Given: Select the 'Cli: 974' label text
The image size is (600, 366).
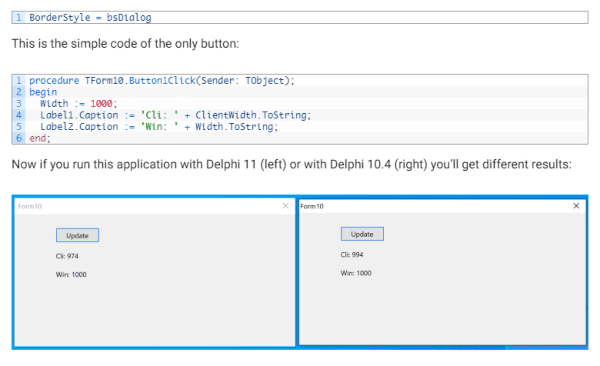Looking at the screenshot, I should (x=67, y=256).
